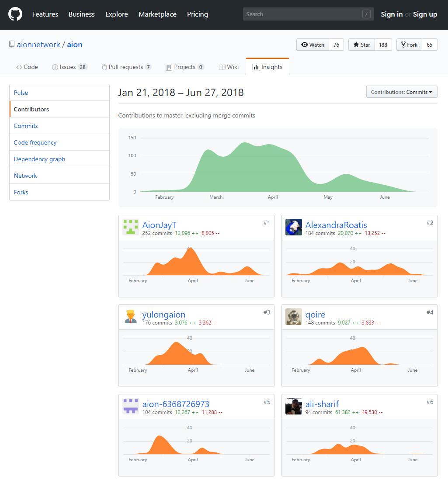This screenshot has width=448, height=480.
Task: Open Pulse in the Insights sidebar
Action: point(59,93)
